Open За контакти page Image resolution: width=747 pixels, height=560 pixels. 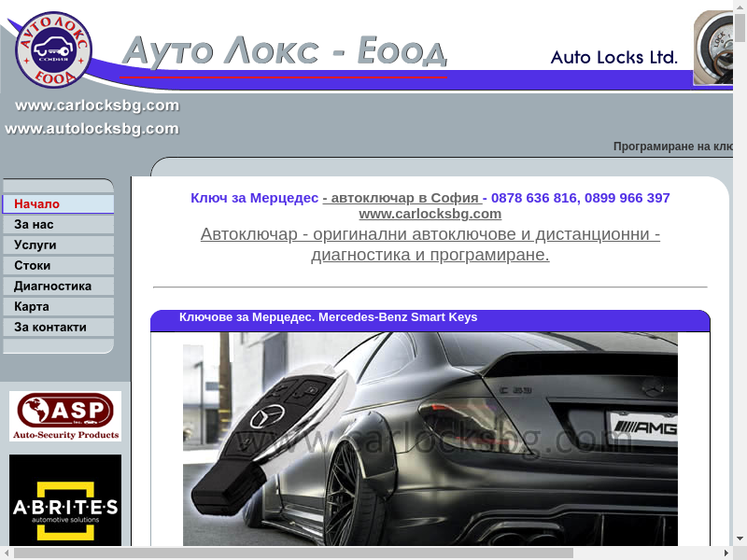pos(58,328)
